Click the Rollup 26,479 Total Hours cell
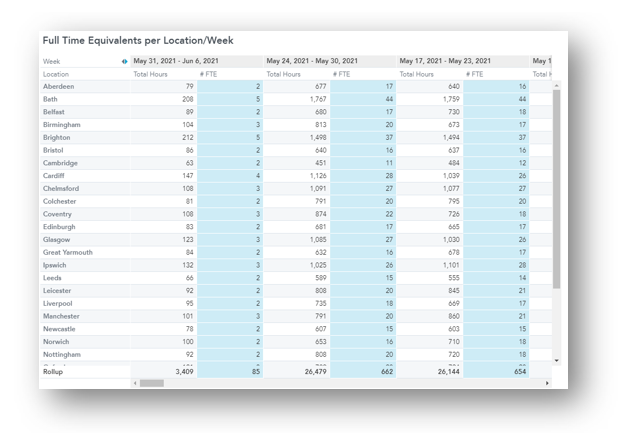The height and width of the screenshot is (434, 642). tap(299, 372)
